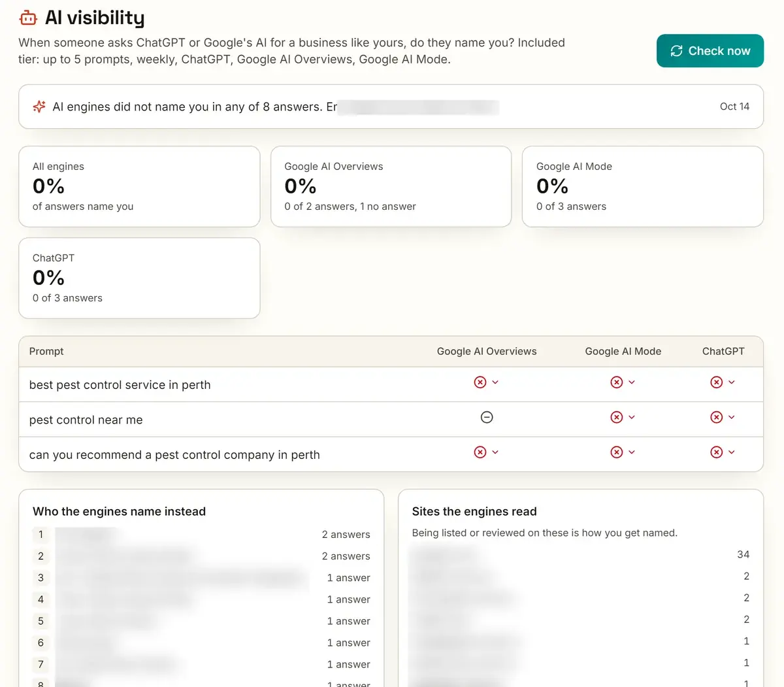The width and height of the screenshot is (784, 687).
Task: Click prompt 'pest control near me'
Action: 86,420
